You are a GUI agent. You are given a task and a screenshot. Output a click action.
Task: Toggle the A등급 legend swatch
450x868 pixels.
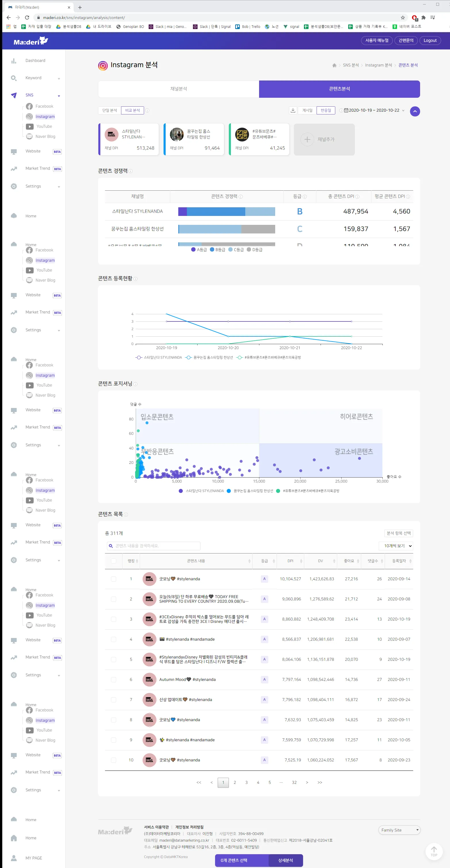pyautogui.click(x=193, y=250)
